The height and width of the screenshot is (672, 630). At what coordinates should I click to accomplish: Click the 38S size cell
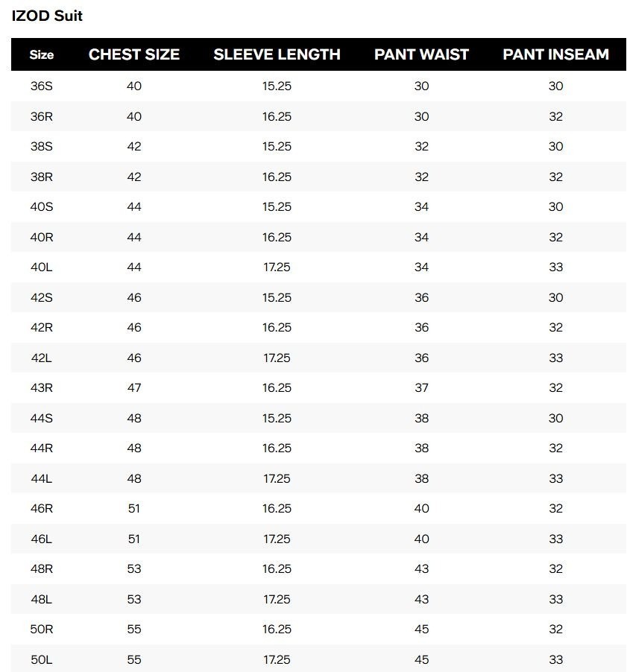pos(42,147)
